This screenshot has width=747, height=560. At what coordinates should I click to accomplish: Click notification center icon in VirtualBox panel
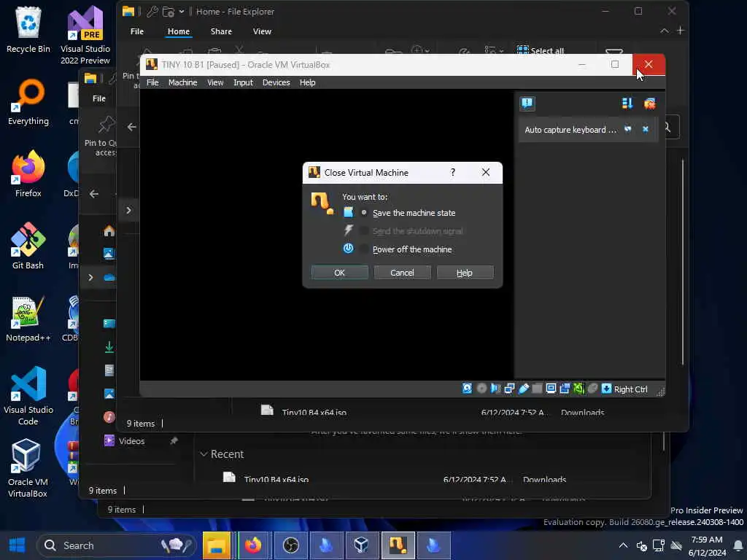point(527,104)
